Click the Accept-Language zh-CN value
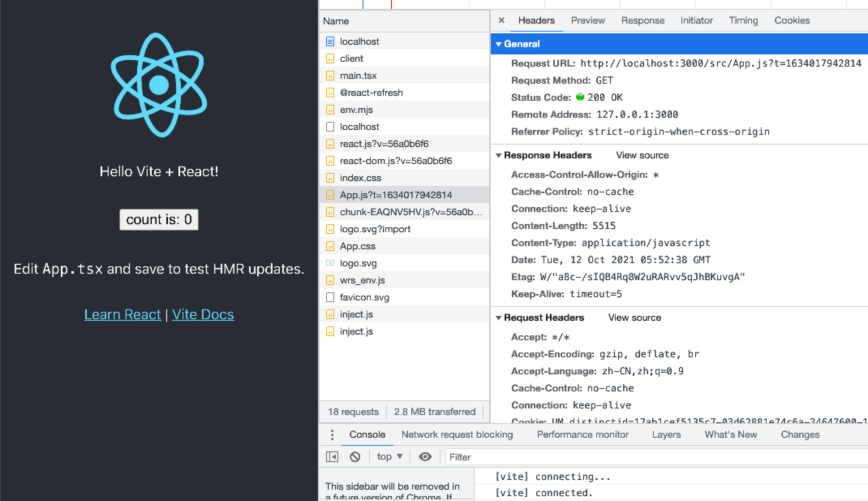 [x=643, y=371]
